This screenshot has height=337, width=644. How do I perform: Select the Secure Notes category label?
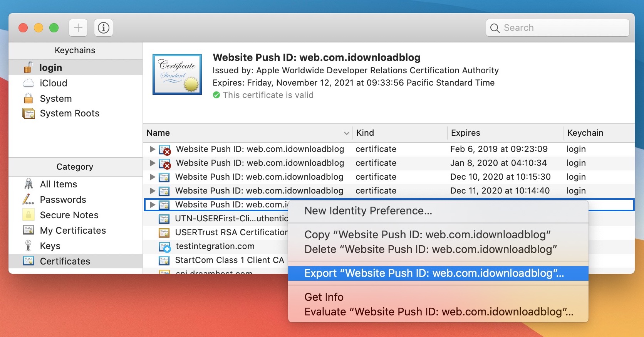[69, 215]
